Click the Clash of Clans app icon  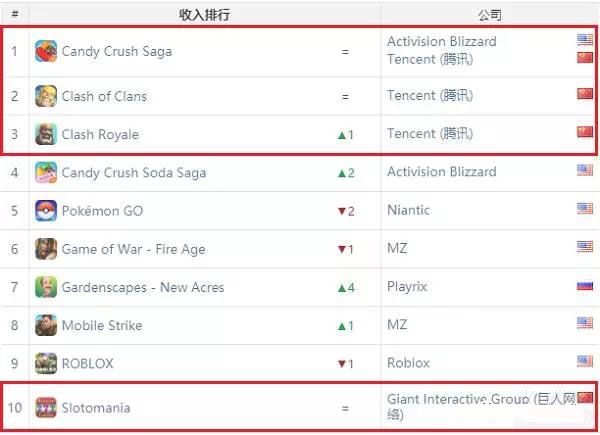(46, 96)
